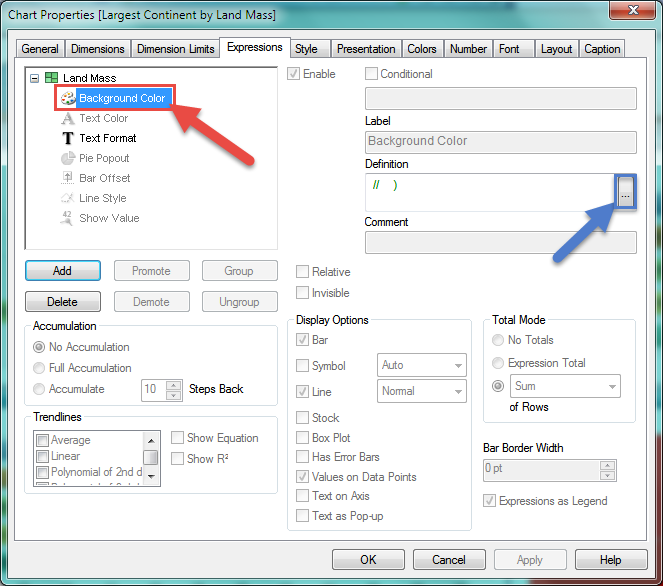Increase the Bar Border Width value
This screenshot has height=586, width=663.
coord(608,466)
